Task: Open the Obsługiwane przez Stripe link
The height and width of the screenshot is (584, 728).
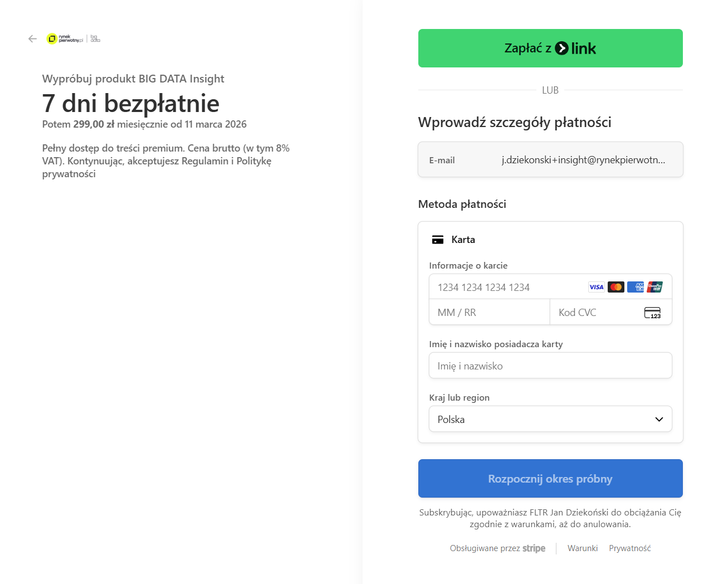Action: 497,548
